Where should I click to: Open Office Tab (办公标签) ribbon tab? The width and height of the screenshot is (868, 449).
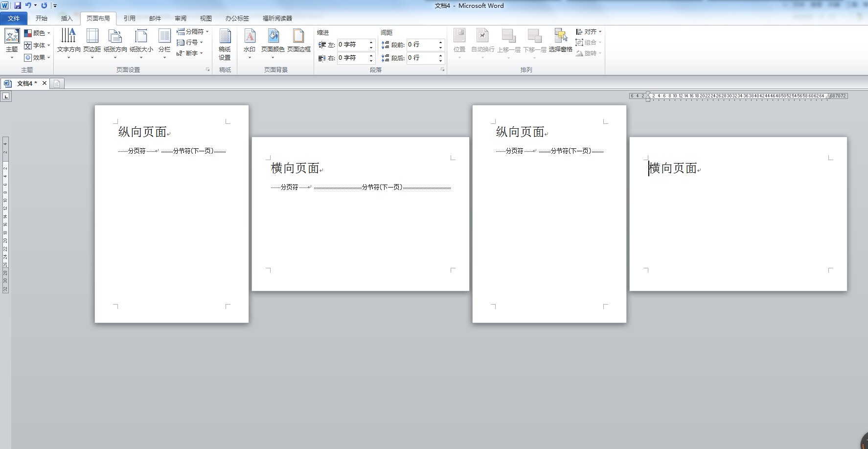point(237,18)
